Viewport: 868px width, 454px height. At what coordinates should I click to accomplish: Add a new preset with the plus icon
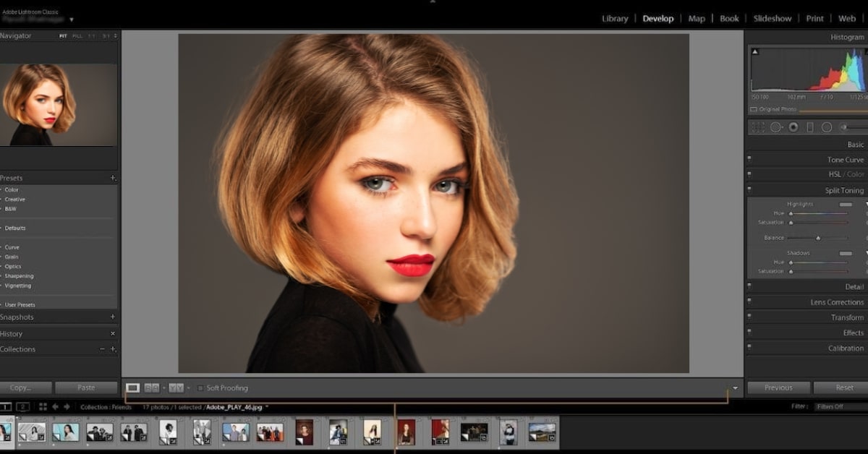pos(113,178)
